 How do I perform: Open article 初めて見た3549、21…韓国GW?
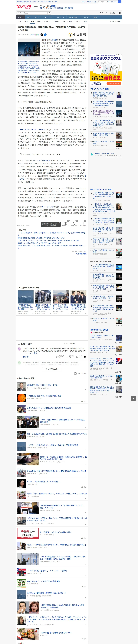tap(49, 408)
